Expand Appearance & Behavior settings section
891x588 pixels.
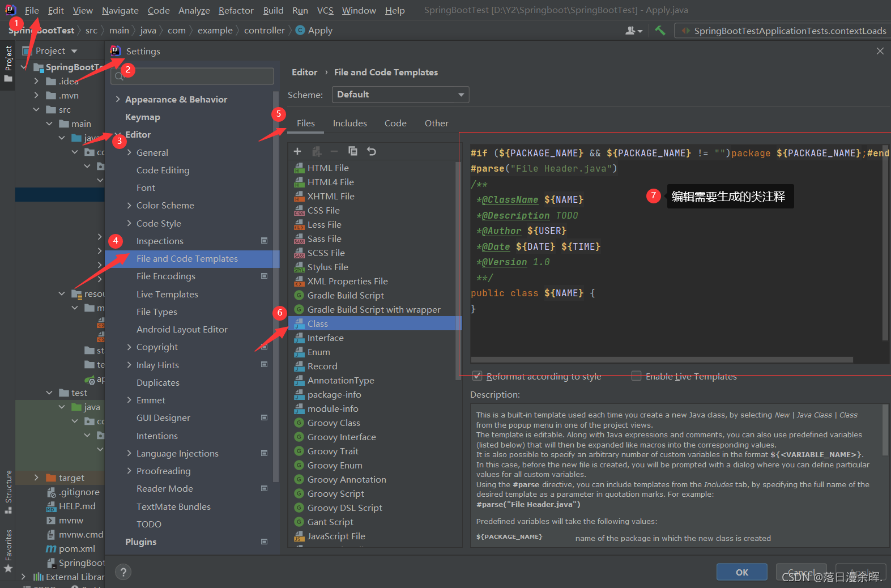[118, 99]
